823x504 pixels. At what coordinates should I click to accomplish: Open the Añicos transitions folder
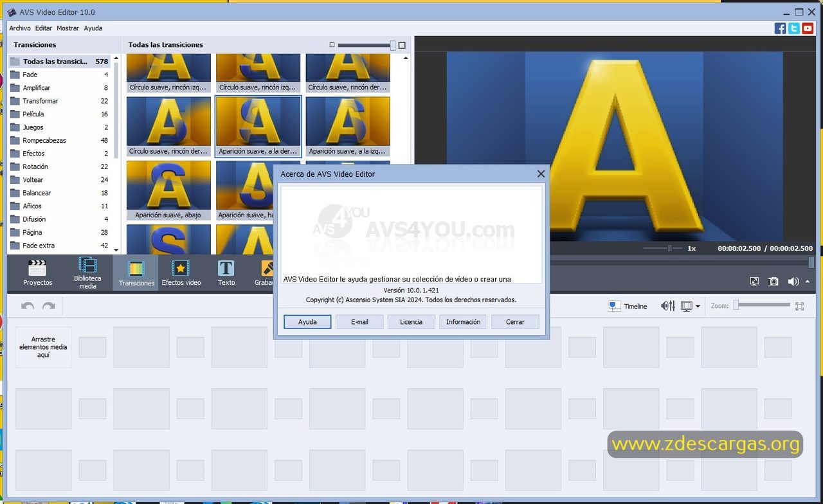[59, 206]
